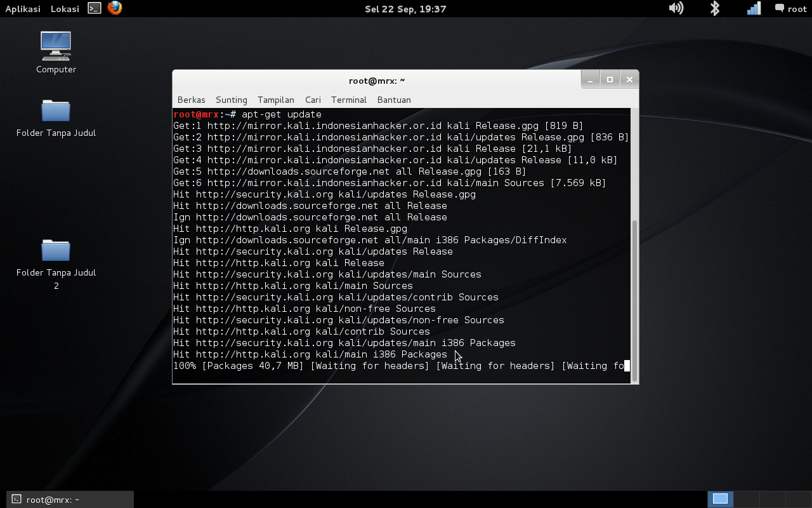The width and height of the screenshot is (812, 508).
Task: Click 'Ign downloads.sourceforge.net all Release' line
Action: pos(310,217)
